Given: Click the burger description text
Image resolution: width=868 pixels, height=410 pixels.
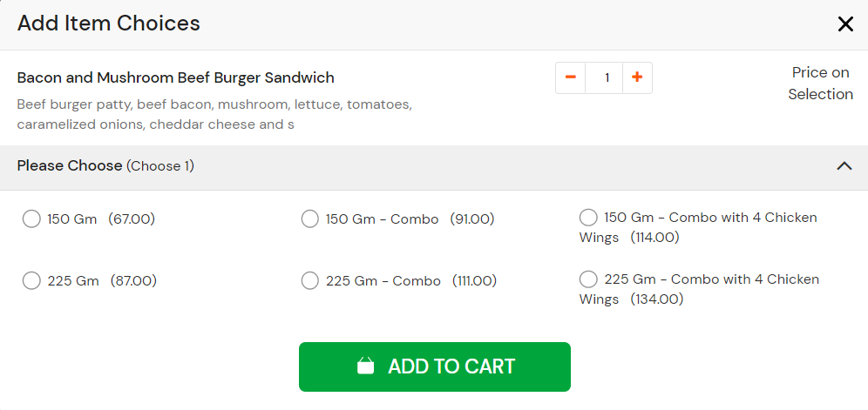Looking at the screenshot, I should click(x=214, y=115).
